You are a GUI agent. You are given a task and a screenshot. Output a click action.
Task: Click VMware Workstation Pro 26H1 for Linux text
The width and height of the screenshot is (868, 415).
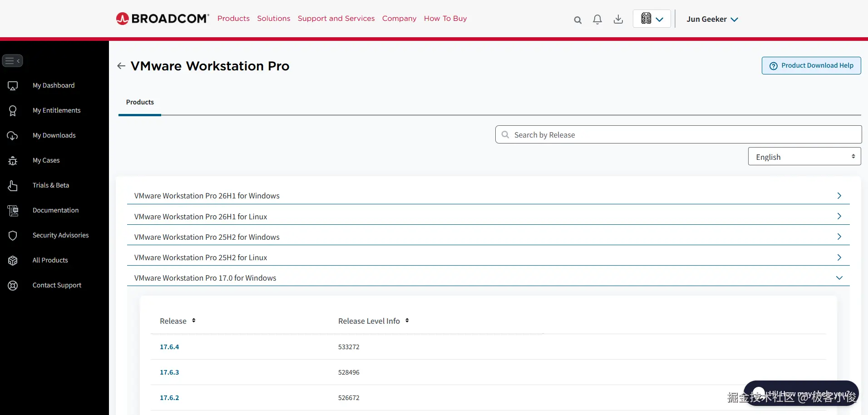pyautogui.click(x=201, y=217)
